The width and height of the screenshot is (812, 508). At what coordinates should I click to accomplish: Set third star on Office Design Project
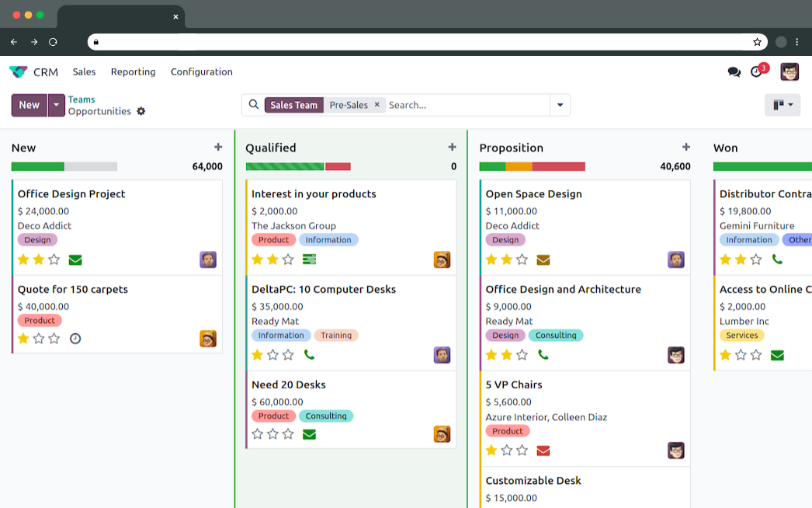tap(54, 259)
